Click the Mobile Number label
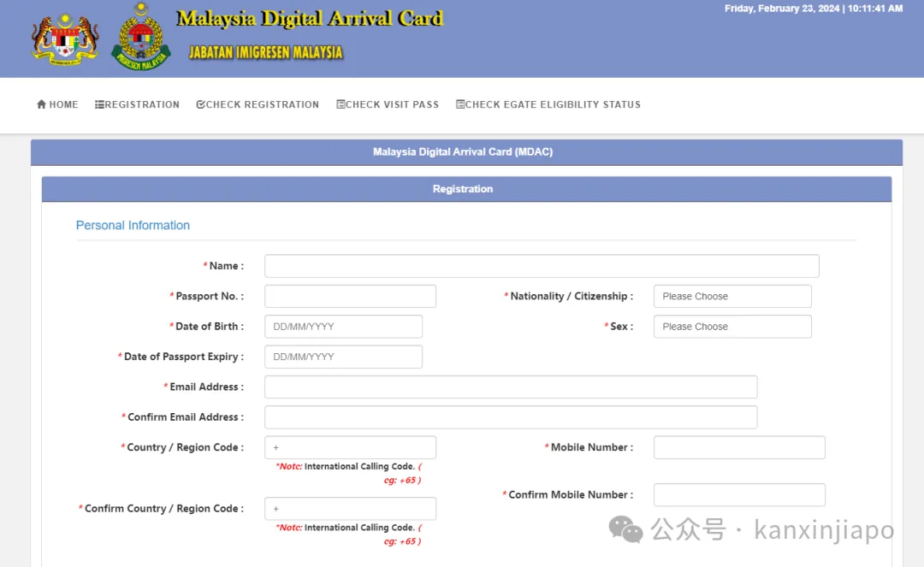Screen dimensions: 924x567 click(x=589, y=447)
